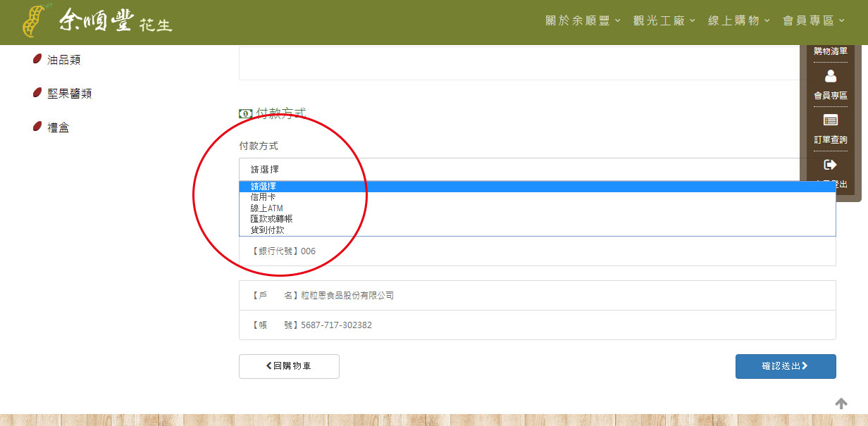The width and height of the screenshot is (868, 426).
Task: Select 貨到付款 cash on delivery option
Action: click(x=268, y=230)
